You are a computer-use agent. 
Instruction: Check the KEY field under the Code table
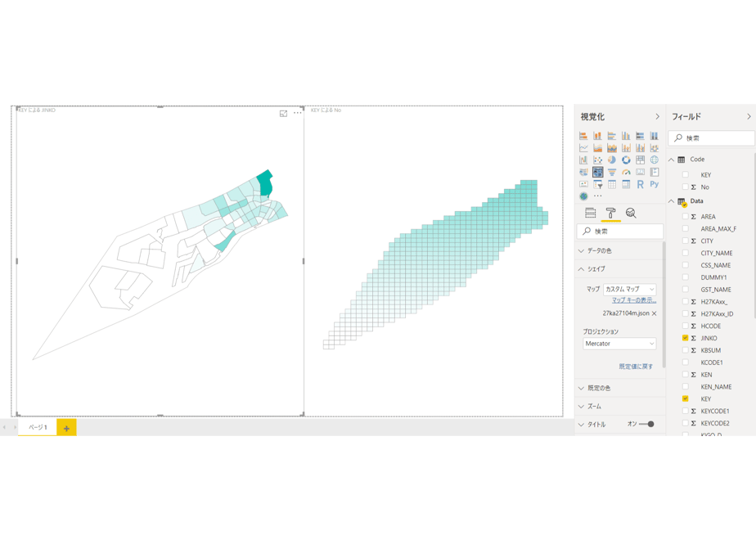click(x=685, y=174)
